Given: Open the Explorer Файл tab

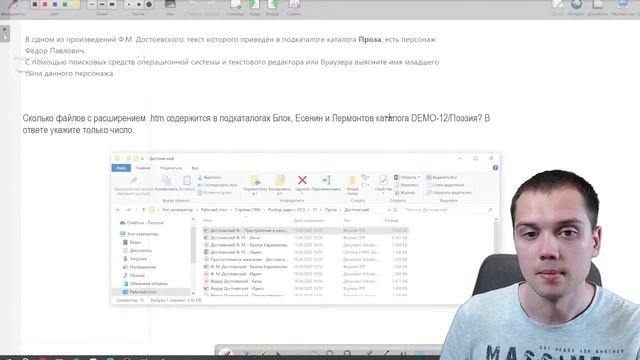Looking at the screenshot, I should (x=121, y=168).
